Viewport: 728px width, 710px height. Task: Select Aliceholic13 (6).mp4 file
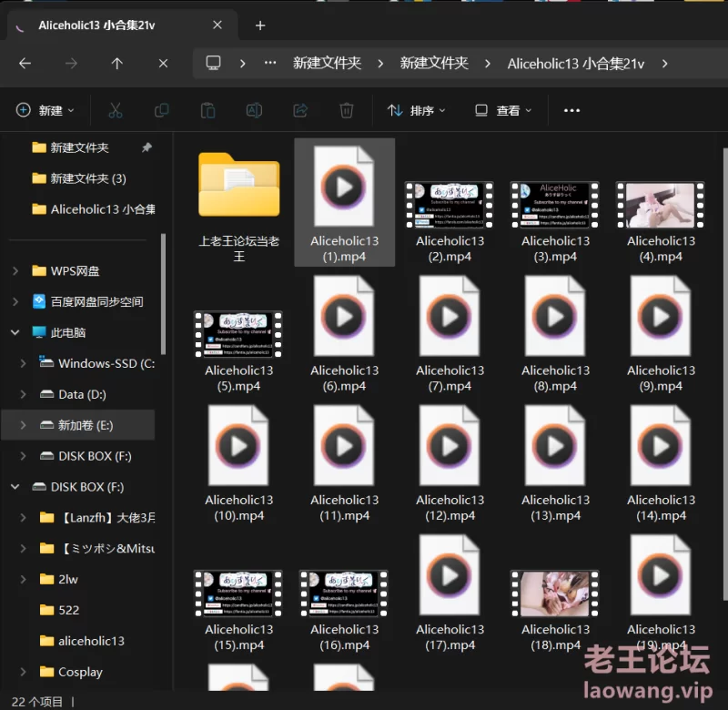tap(345, 334)
